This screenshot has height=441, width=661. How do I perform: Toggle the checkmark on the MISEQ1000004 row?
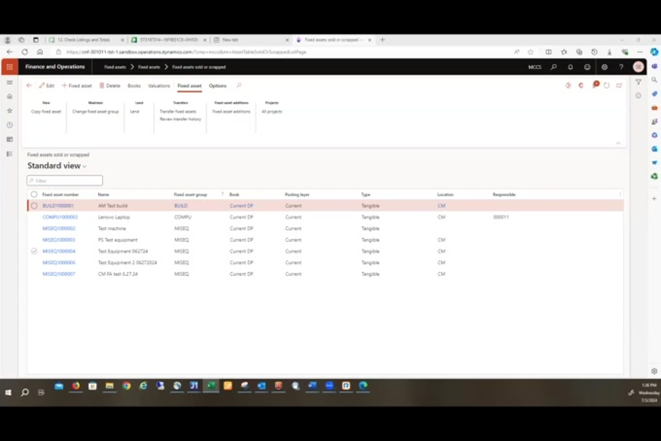(34, 251)
